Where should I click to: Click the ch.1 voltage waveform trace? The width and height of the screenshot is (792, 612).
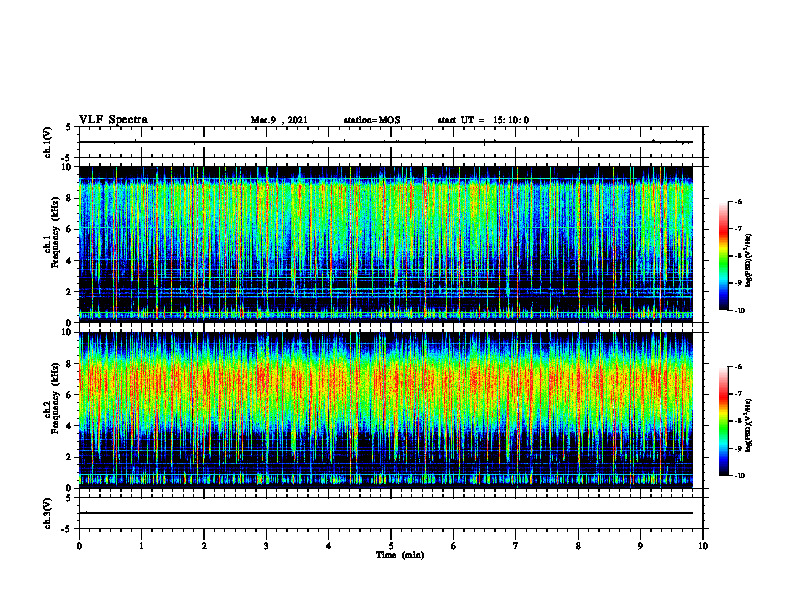[x=386, y=142]
